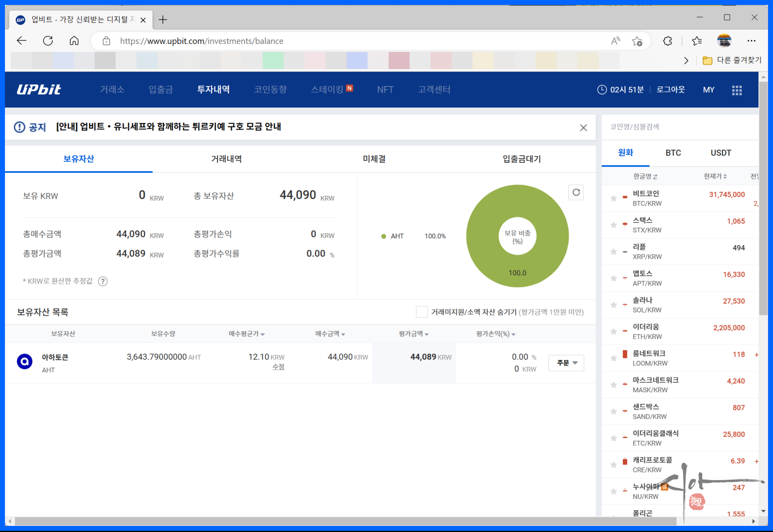The height and width of the screenshot is (532, 773).
Task: Refresh the holdings pie chart
Action: (x=576, y=193)
